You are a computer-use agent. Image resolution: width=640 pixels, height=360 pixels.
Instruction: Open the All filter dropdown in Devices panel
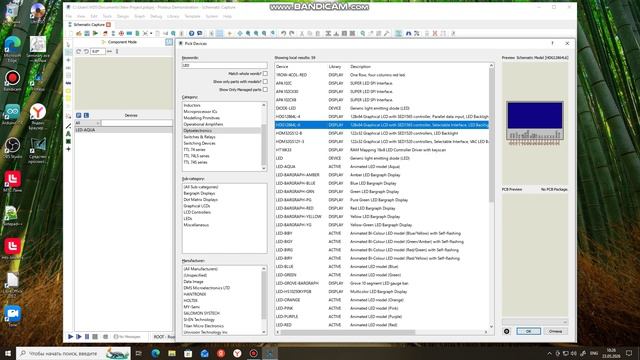(87, 123)
